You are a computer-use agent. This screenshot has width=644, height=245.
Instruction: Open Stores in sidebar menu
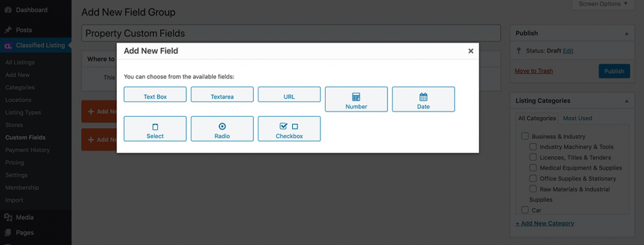click(14, 125)
